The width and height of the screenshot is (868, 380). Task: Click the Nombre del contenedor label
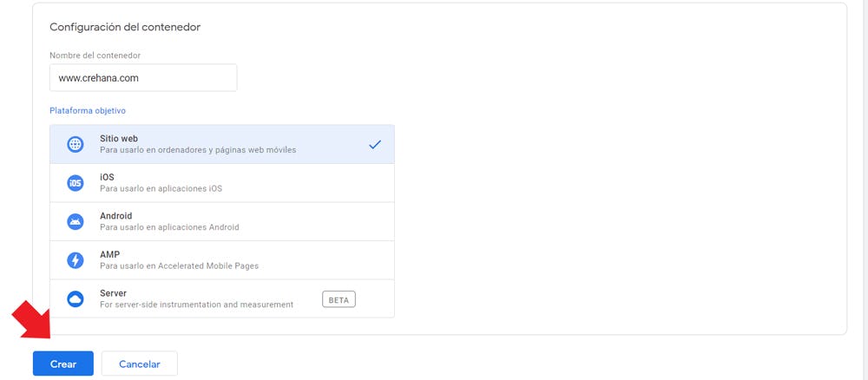[95, 56]
